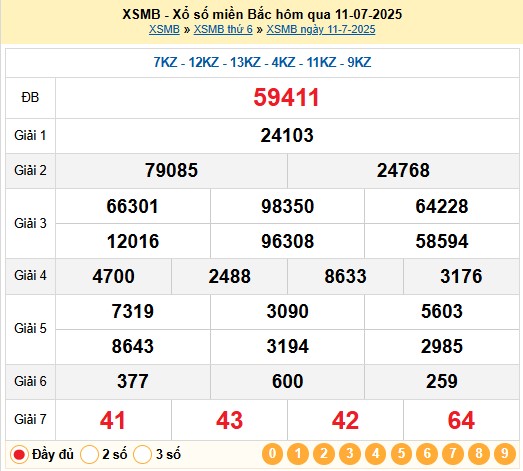This screenshot has height=471, width=523.
Task: Select the digit 7 orange circle filter
Action: pyautogui.click(x=453, y=454)
